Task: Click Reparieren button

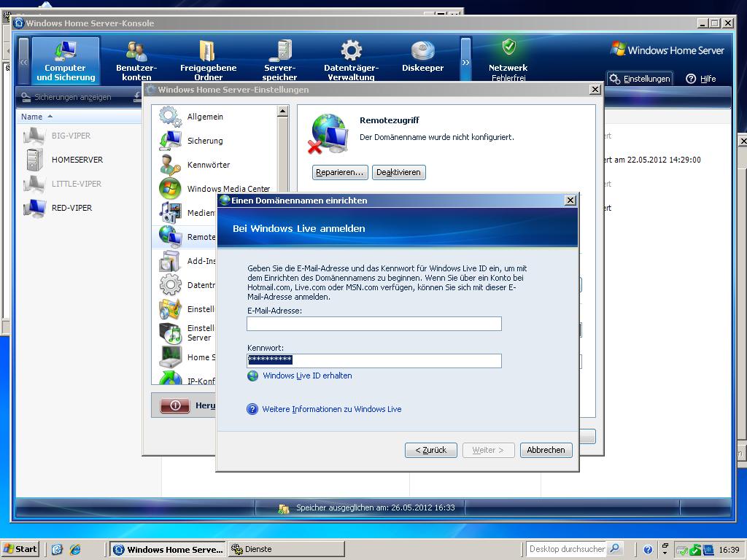Action: 340,172
